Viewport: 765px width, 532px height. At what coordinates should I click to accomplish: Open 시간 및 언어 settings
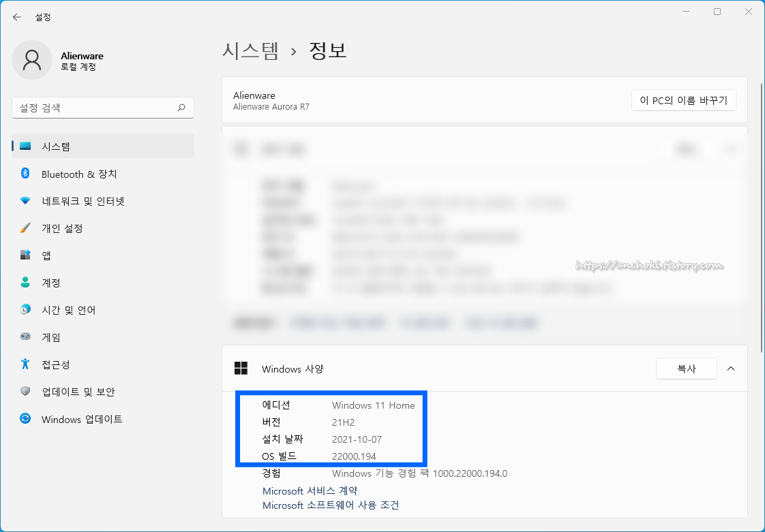[103, 310]
